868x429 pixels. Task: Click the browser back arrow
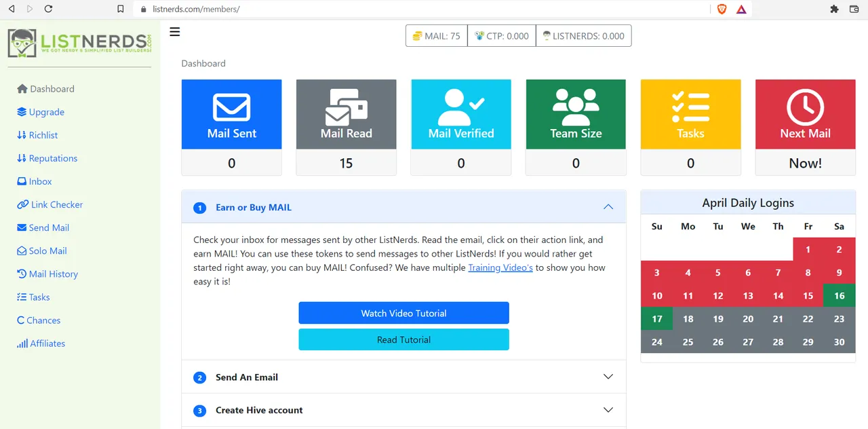12,9
